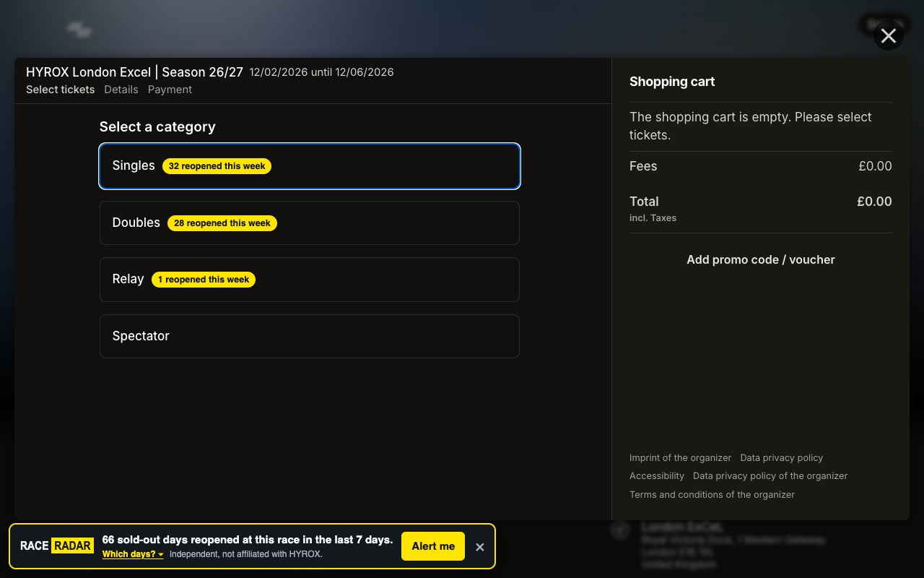
Task: Click the 1 reopened this week badge
Action: click(x=204, y=280)
